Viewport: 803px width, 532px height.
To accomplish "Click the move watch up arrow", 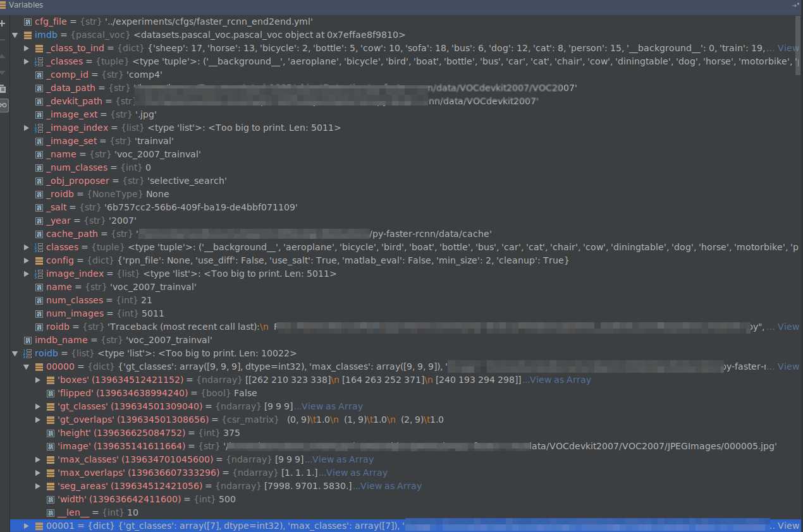I will pos(4,56).
